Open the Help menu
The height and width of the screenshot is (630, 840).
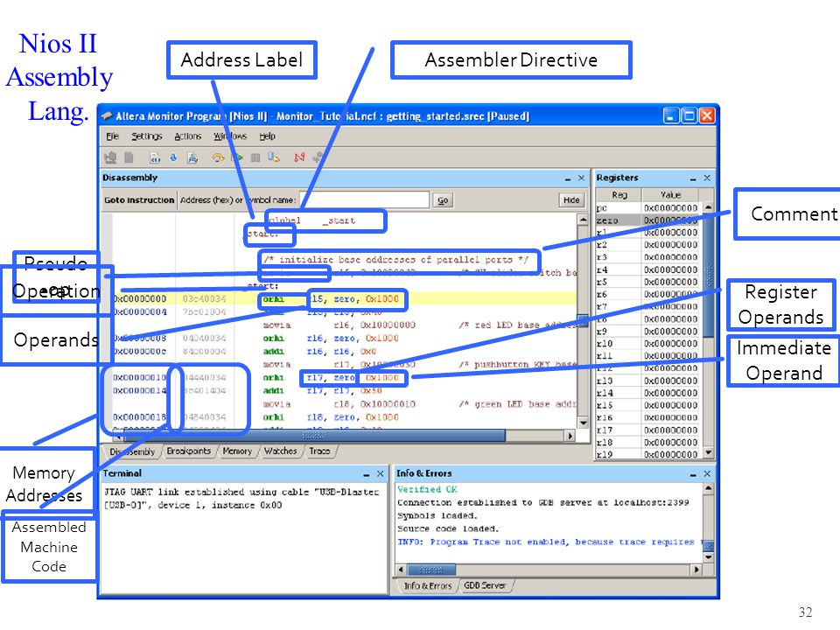[x=268, y=136]
